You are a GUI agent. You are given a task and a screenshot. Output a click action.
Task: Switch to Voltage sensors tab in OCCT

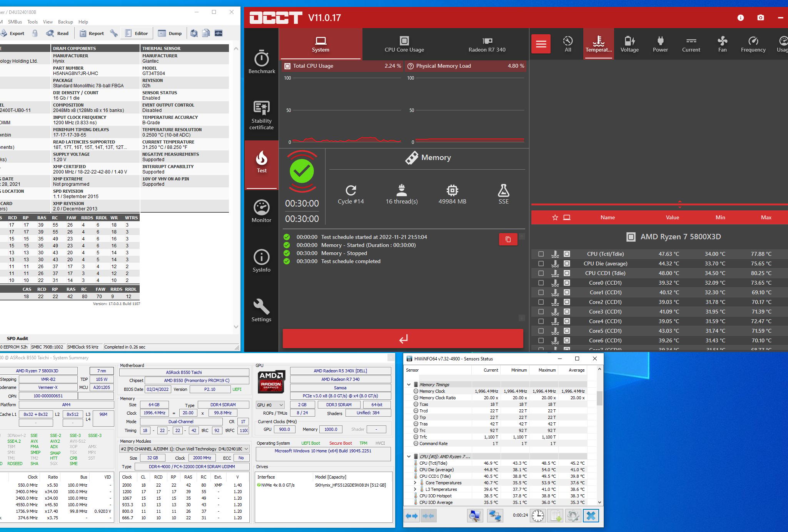(x=629, y=44)
